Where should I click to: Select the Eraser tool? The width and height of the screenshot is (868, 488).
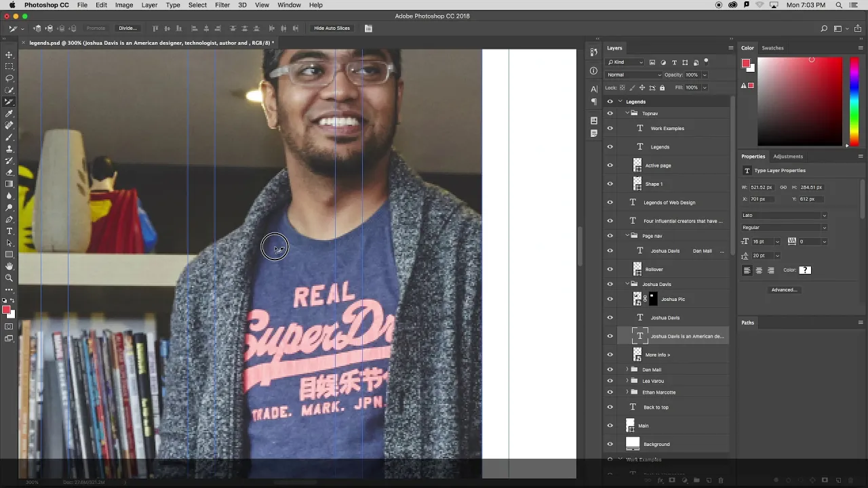9,172
